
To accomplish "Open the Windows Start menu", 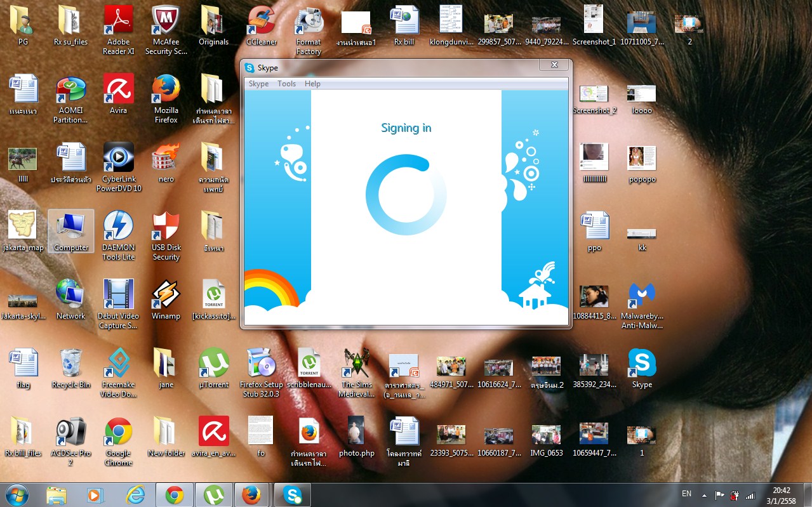I will click(17, 495).
